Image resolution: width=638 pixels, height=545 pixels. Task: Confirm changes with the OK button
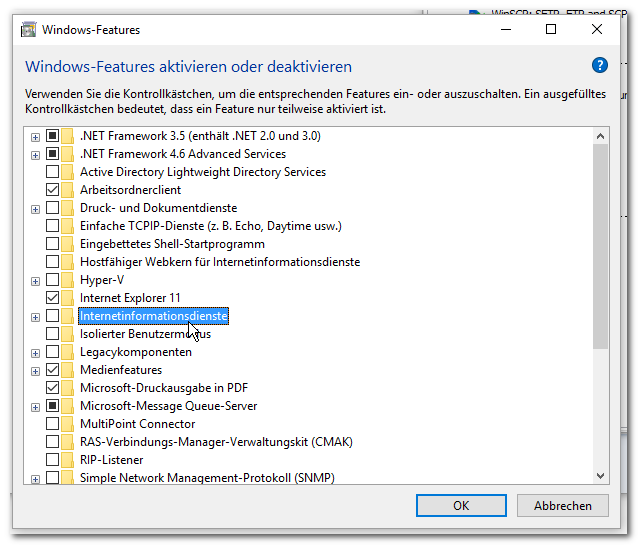click(x=461, y=506)
